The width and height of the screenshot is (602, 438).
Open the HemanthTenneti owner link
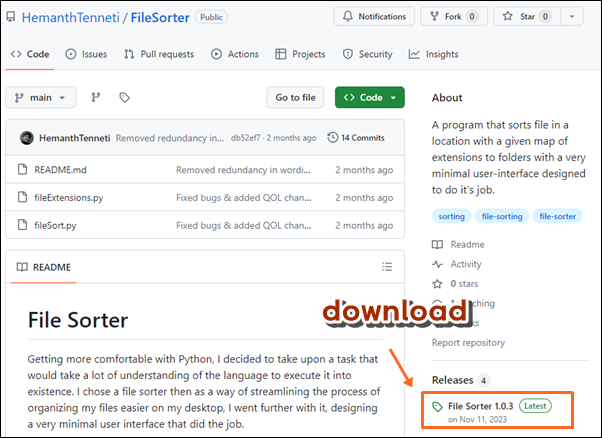tap(71, 18)
